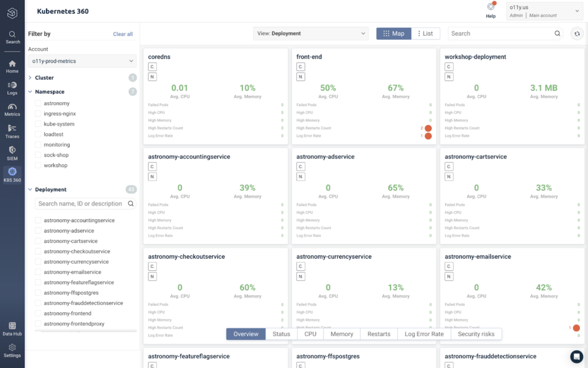Click the top Search input field
Screen dimensions: 588x368
[505, 33]
